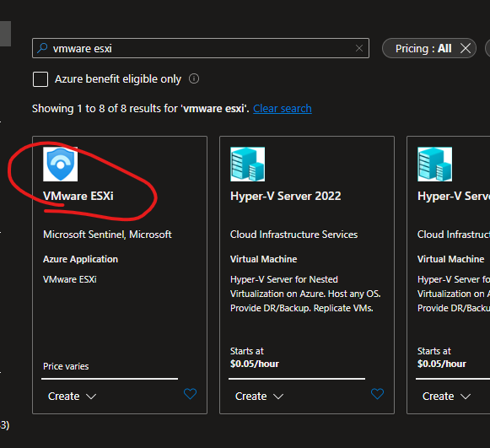
Task: Click Price varies text on VMware ESXi card
Action: point(66,366)
